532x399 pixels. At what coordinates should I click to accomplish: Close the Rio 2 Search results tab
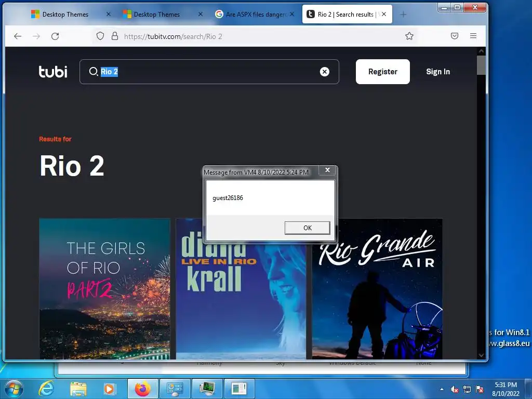tap(384, 14)
